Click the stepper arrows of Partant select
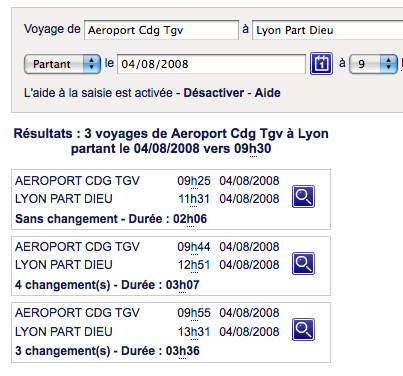Screen dimensions: 403x376 point(91,64)
